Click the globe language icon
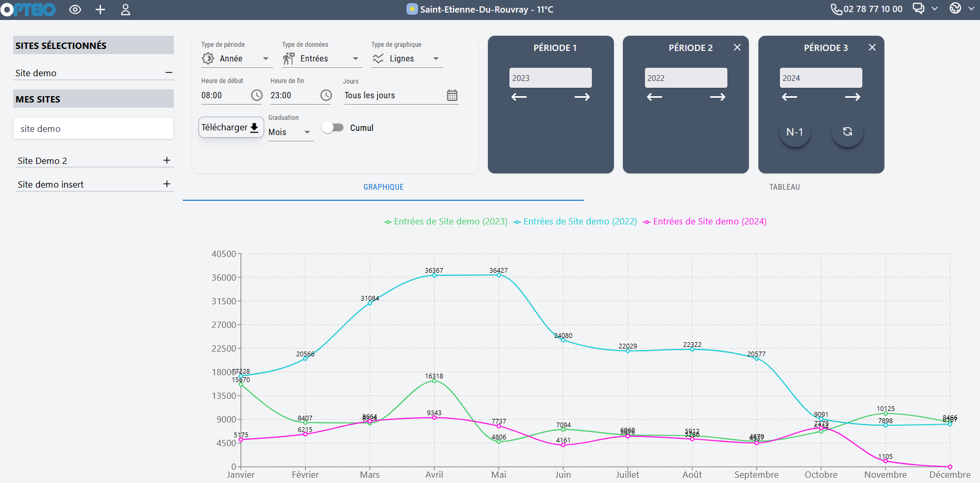Screen dimensions: 980x483 pyautogui.click(x=955, y=8)
